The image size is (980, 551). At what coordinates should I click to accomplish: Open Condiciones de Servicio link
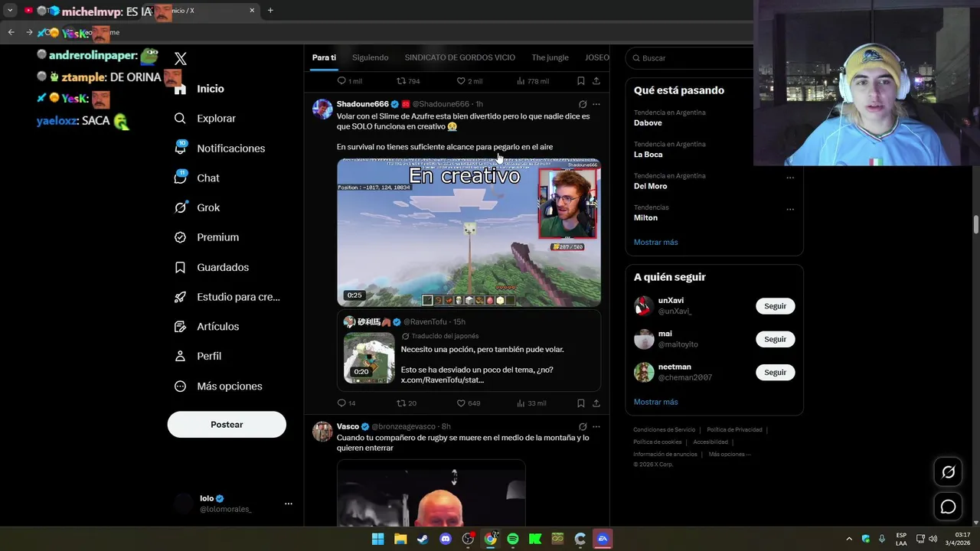click(x=664, y=430)
